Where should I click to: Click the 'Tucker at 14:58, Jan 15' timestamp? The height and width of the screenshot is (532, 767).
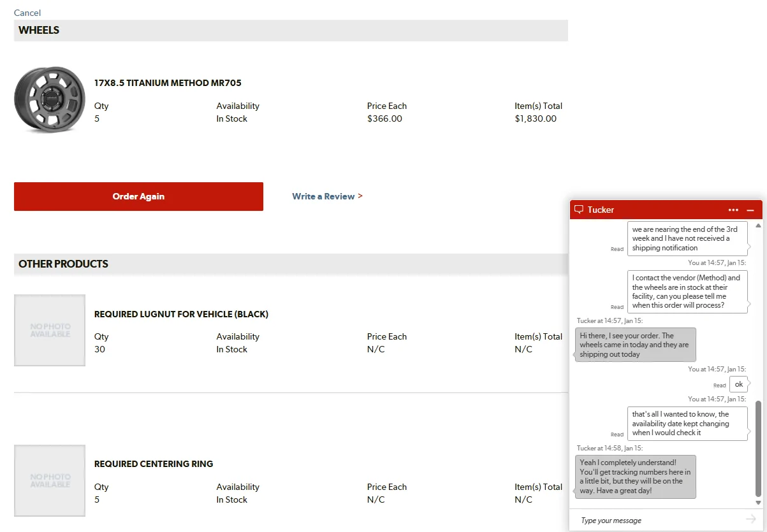pyautogui.click(x=610, y=449)
